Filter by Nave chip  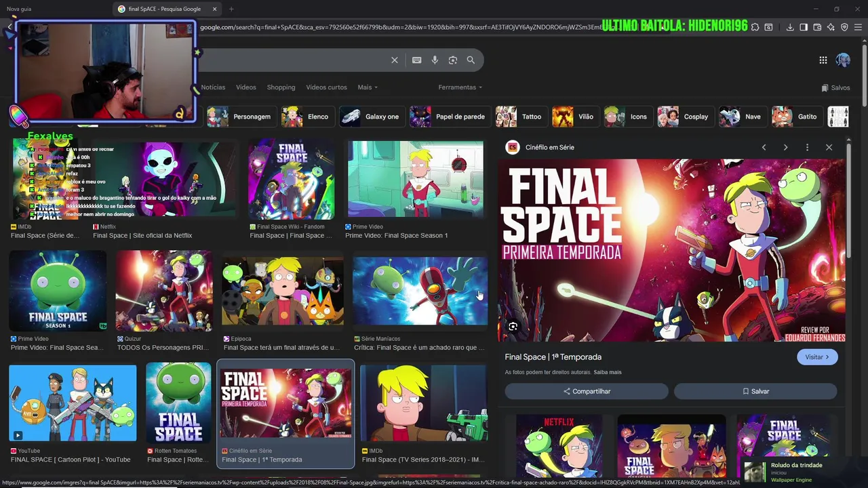tap(742, 117)
